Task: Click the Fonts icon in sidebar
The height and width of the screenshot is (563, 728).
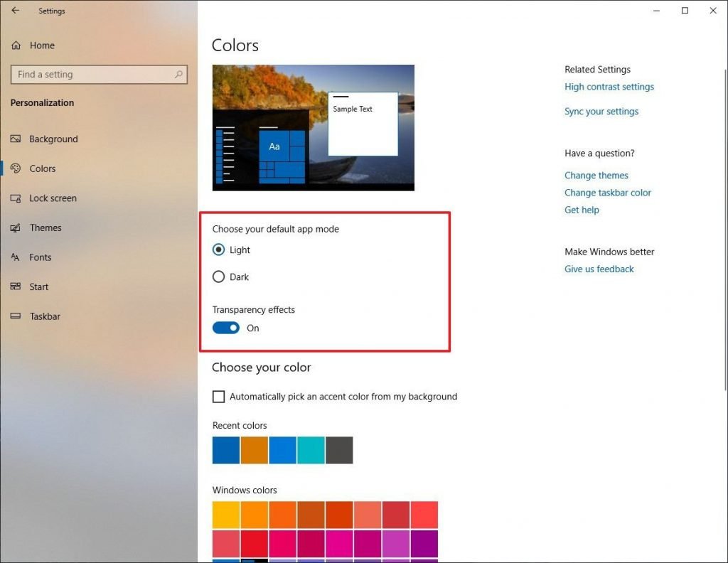Action: pyautogui.click(x=16, y=257)
